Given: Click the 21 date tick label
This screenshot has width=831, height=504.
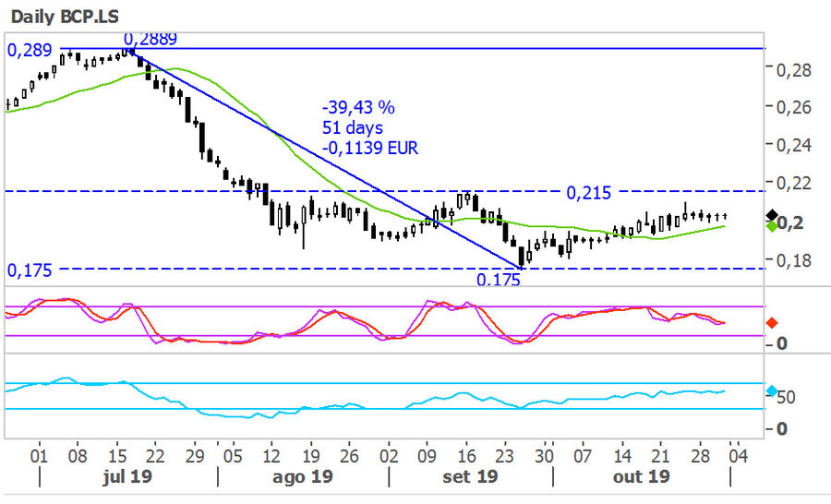Looking at the screenshot, I should click(660, 456).
